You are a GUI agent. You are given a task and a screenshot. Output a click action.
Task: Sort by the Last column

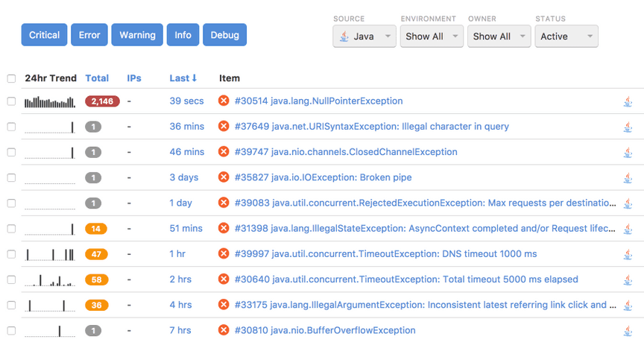coord(183,78)
